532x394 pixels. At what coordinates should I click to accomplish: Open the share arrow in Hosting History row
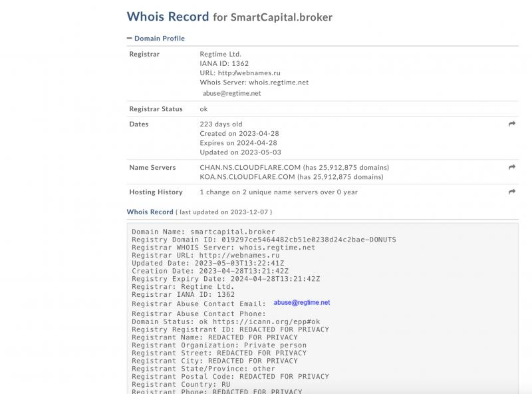pos(512,192)
